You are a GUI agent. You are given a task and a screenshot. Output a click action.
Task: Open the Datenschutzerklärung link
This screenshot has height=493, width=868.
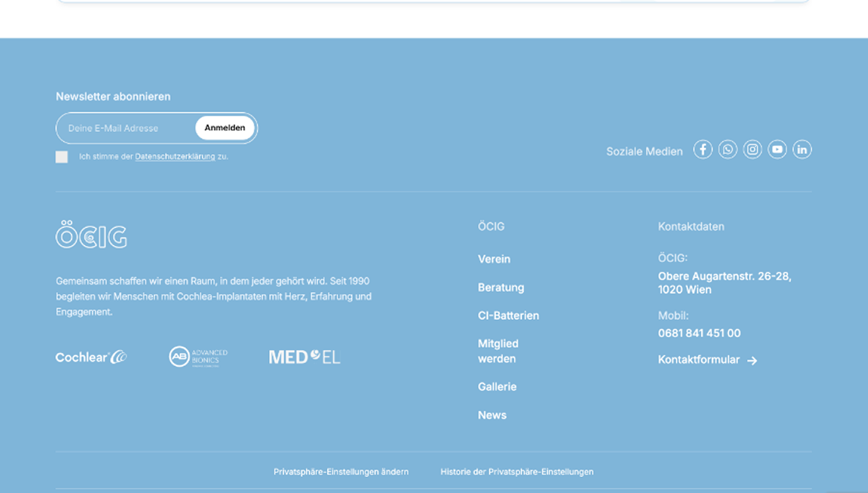coord(175,157)
